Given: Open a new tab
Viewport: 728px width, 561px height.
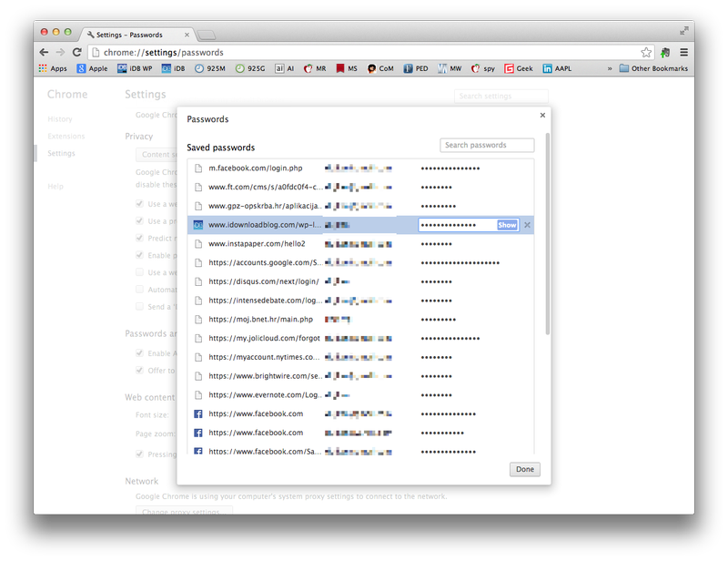Looking at the screenshot, I should (207, 35).
